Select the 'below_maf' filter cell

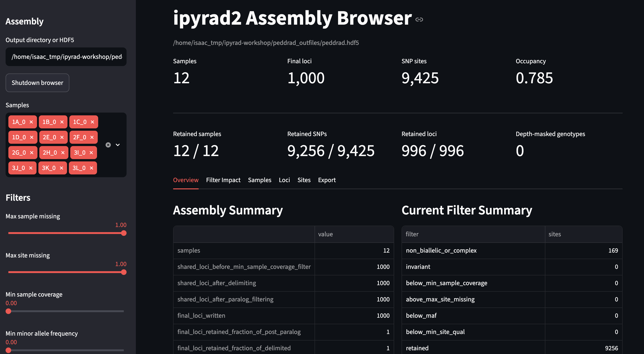(x=473, y=315)
